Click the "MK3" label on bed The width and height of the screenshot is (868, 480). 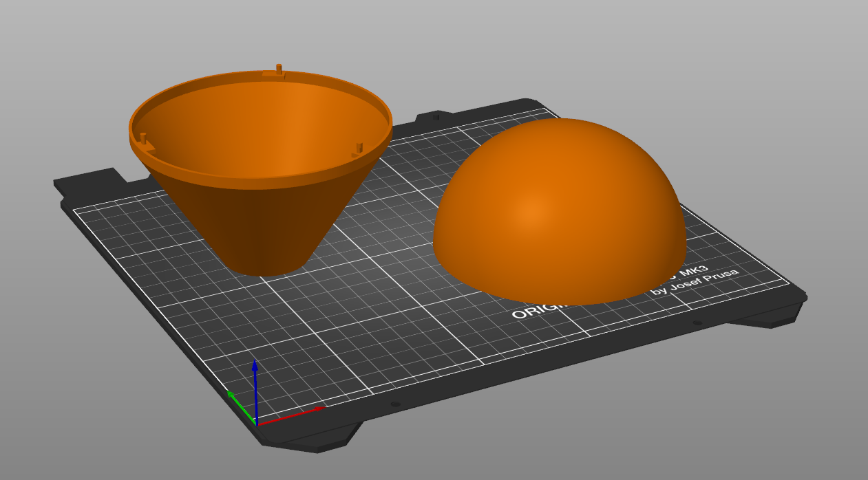[693, 270]
